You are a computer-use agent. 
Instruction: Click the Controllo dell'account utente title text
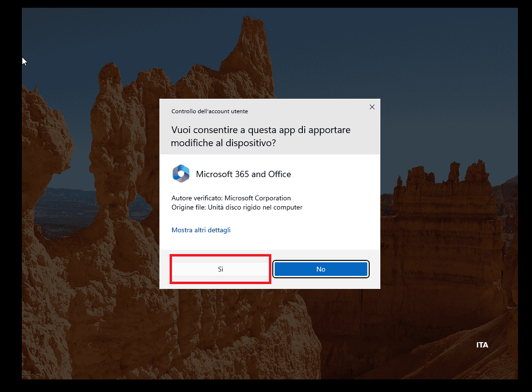(209, 111)
